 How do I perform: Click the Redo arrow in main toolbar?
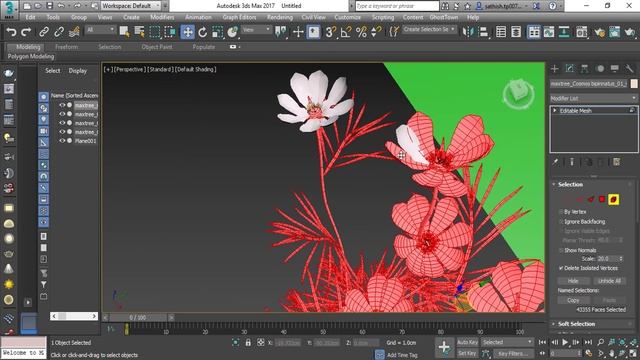click(x=27, y=32)
